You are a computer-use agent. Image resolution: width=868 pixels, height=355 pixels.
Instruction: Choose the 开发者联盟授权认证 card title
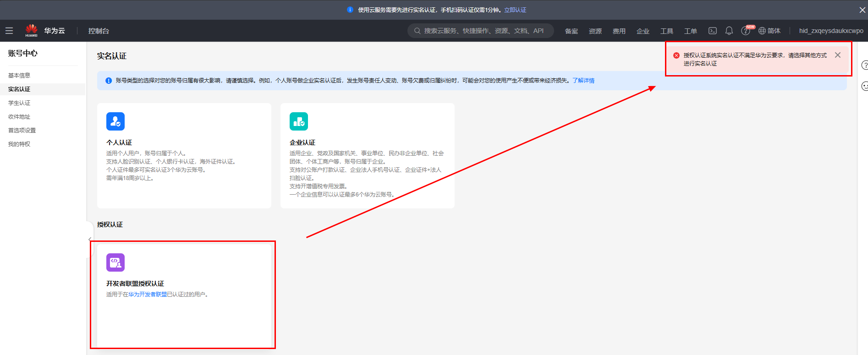click(x=135, y=284)
